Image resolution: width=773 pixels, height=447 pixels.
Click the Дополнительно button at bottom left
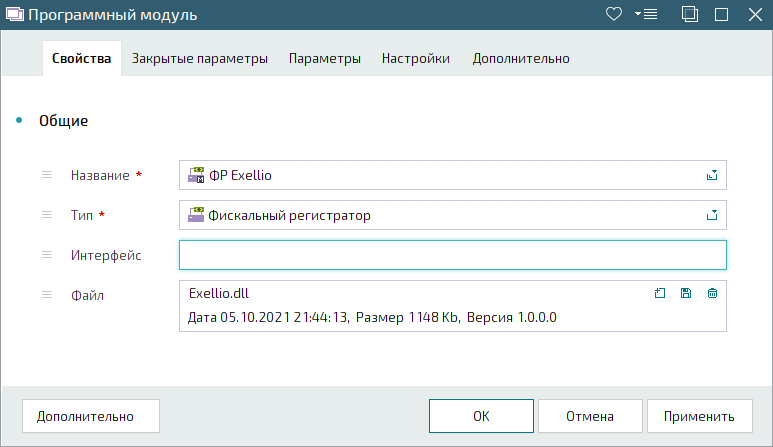tap(85, 416)
